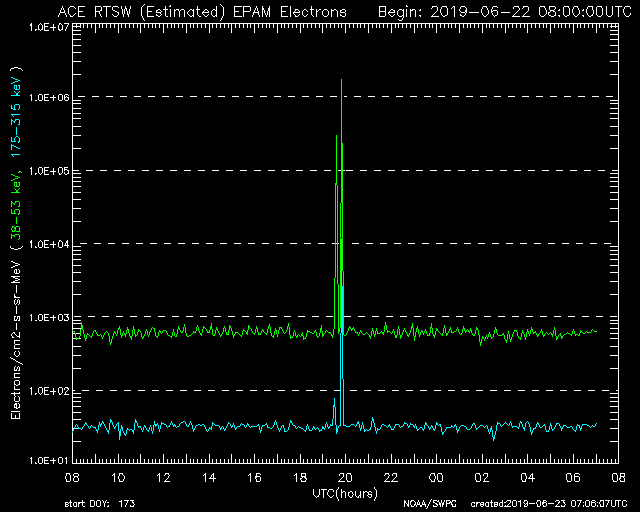The image size is (640, 512).
Task: Click the 1.0E+06 y-axis tick label
Action: click(40, 98)
